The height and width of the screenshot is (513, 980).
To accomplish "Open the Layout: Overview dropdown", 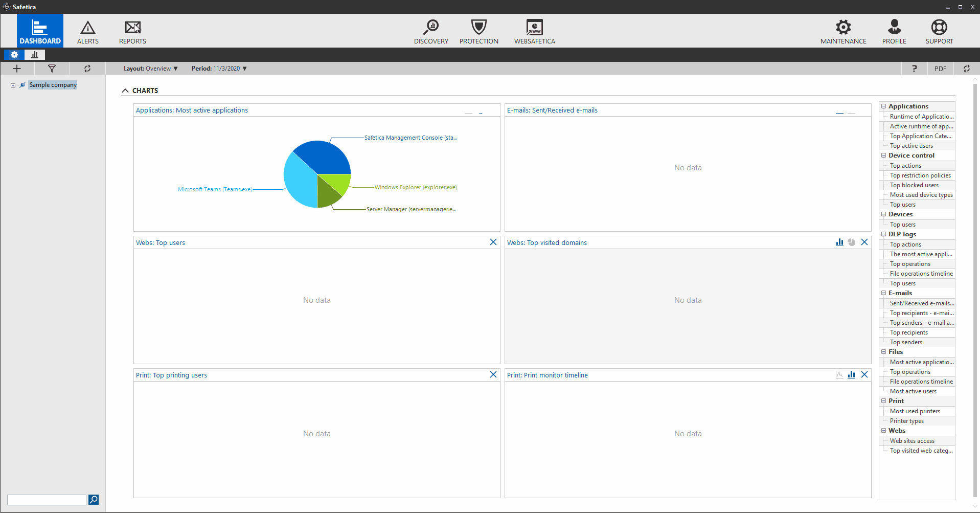I will [151, 69].
